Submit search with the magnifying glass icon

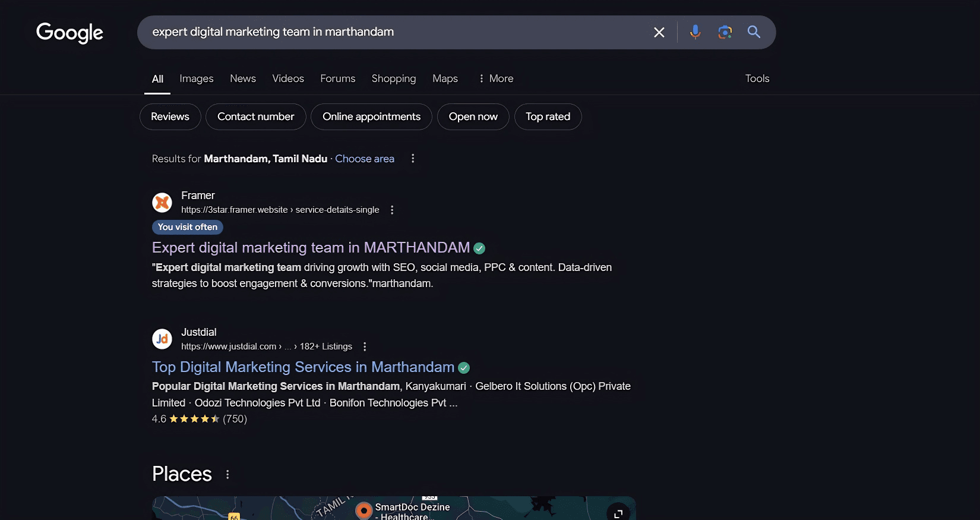coord(754,32)
